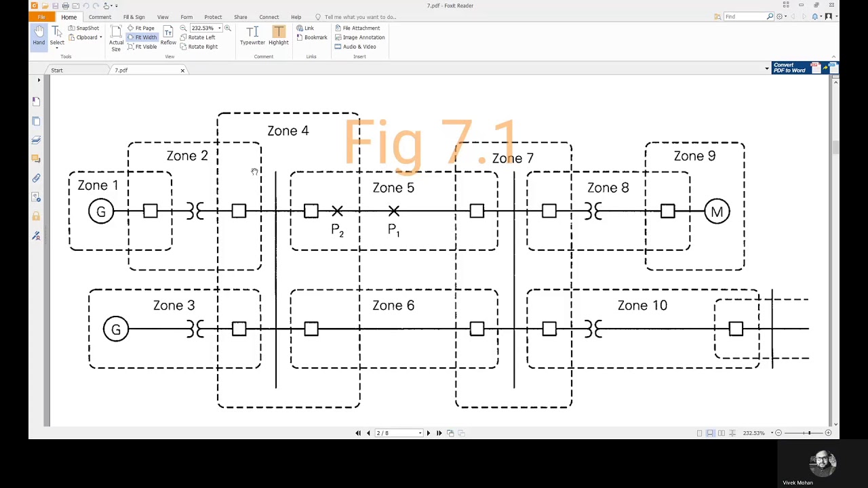Toggle Fit Width view
868x488 pixels.
pyautogui.click(x=142, y=37)
